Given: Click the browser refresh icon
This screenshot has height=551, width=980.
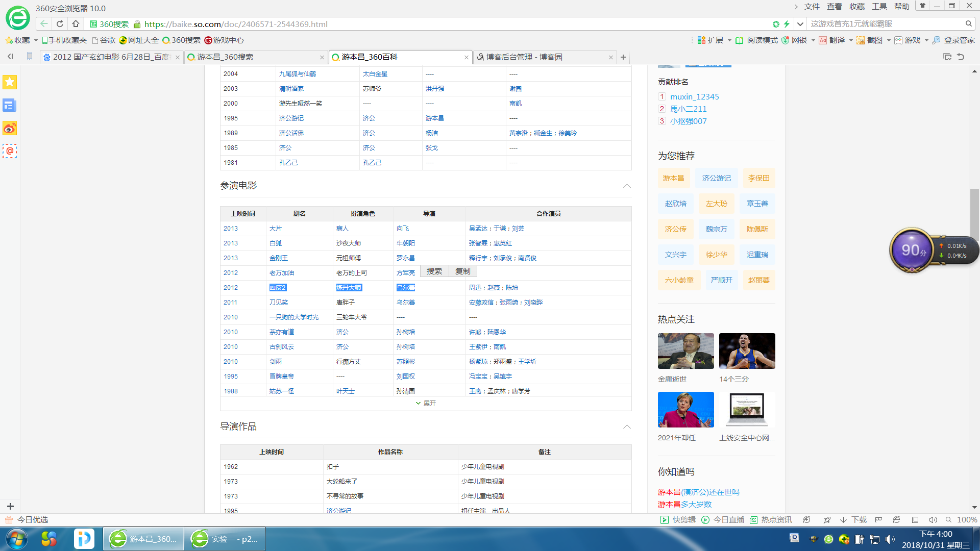Looking at the screenshot, I should pyautogui.click(x=60, y=23).
